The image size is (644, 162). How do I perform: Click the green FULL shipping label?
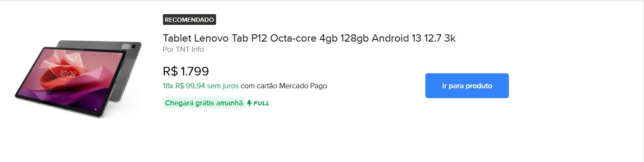click(258, 103)
